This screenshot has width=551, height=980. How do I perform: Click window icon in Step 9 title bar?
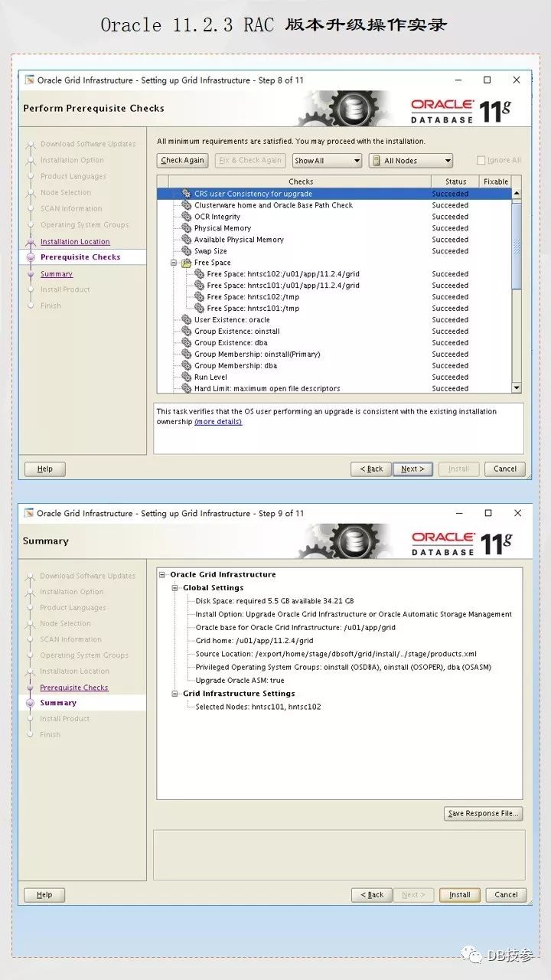point(29,513)
